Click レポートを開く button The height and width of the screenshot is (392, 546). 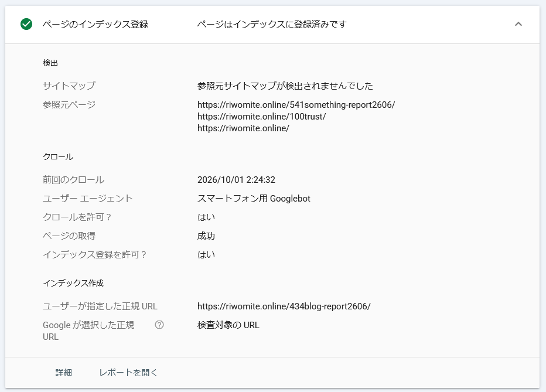[x=128, y=373]
